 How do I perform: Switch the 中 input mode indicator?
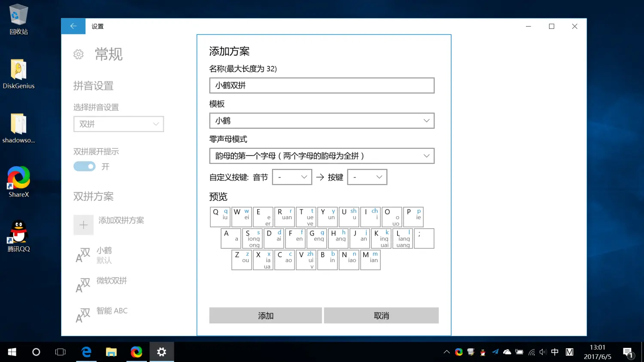[x=555, y=352]
